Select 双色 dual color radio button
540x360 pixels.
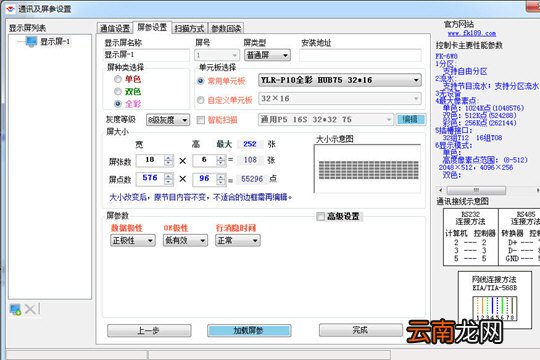[x=118, y=91]
